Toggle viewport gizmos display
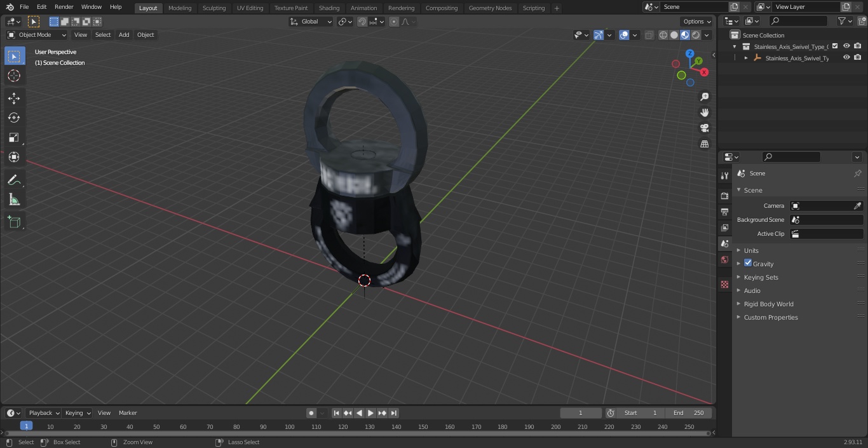The height and width of the screenshot is (448, 868). [599, 35]
